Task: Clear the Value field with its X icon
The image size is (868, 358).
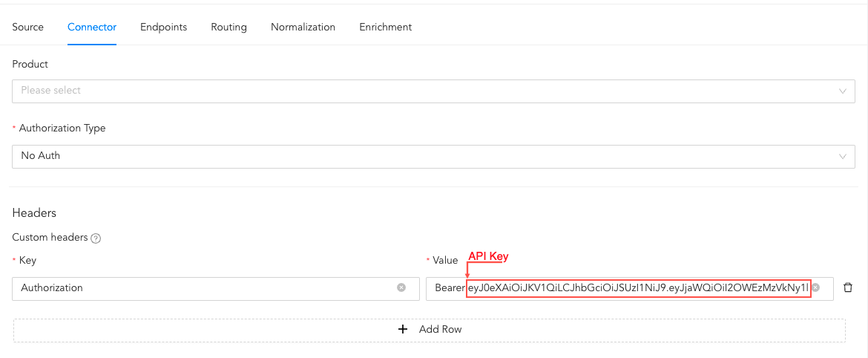Action: pos(815,287)
